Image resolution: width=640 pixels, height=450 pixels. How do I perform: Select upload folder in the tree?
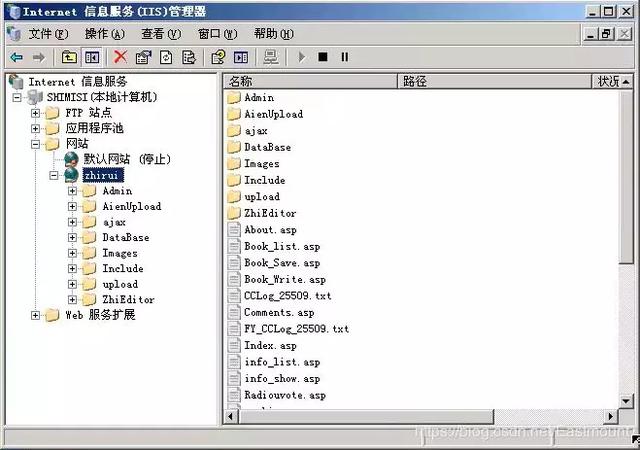(120, 285)
